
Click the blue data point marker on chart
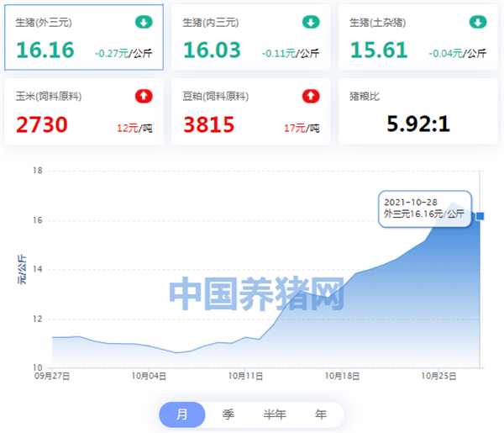click(480, 216)
